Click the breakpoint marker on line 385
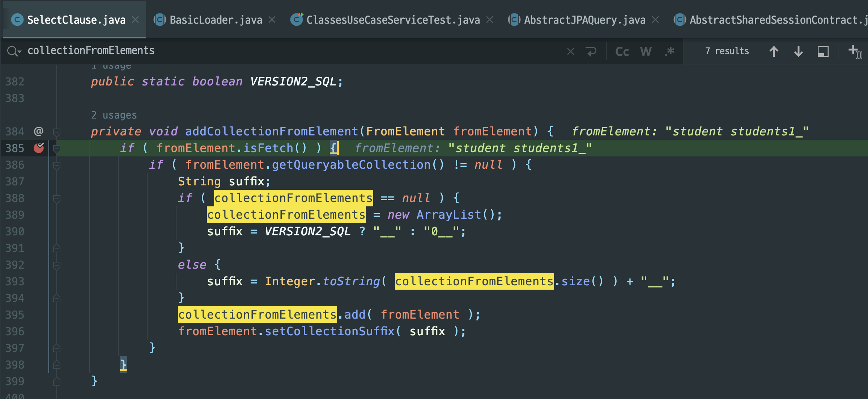This screenshot has height=399, width=868. [x=39, y=148]
